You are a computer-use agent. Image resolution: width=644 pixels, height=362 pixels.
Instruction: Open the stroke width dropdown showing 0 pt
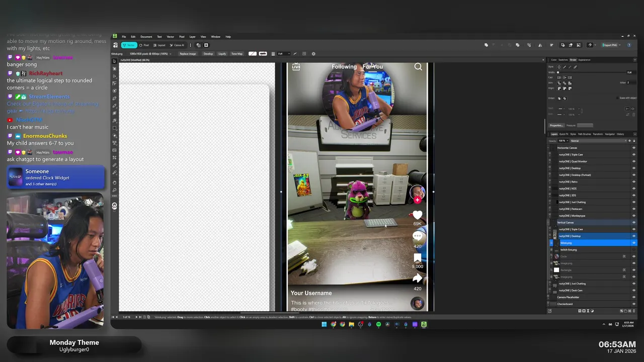pyautogui.click(x=284, y=54)
